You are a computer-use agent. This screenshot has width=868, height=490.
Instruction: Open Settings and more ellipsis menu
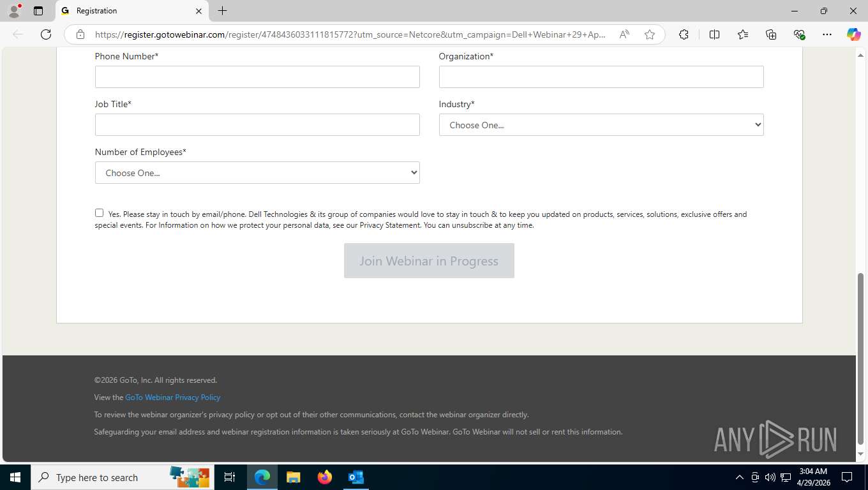click(x=827, y=34)
